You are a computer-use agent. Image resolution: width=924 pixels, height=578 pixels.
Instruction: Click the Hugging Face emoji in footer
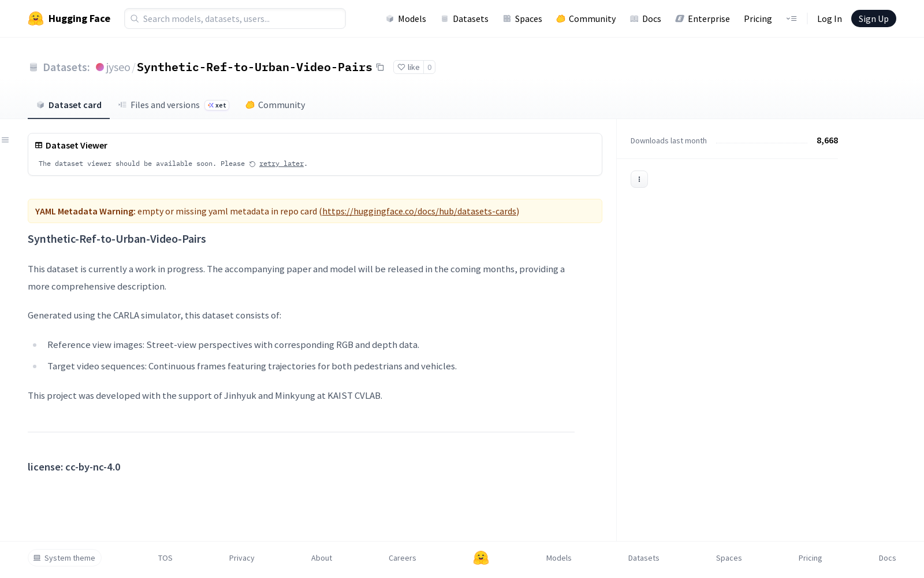tap(481, 558)
